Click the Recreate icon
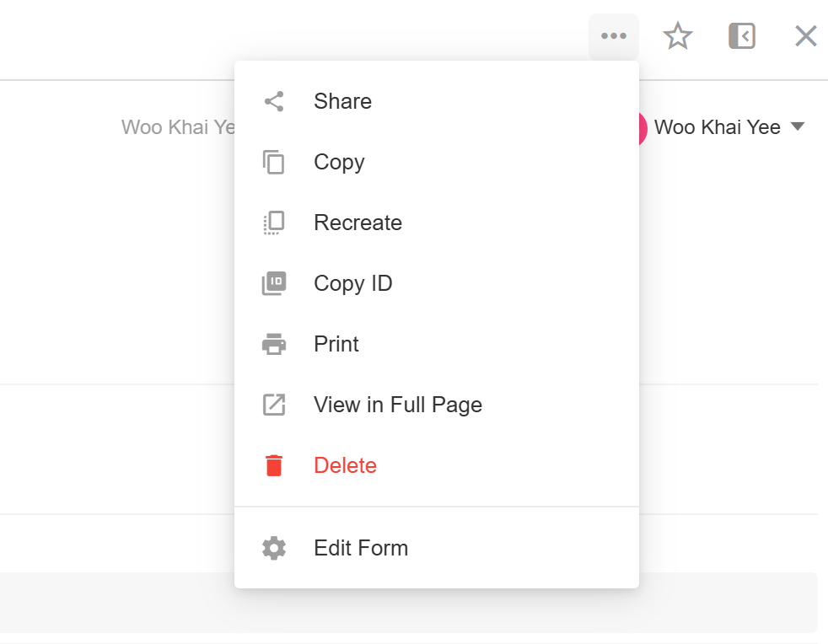 click(x=274, y=223)
